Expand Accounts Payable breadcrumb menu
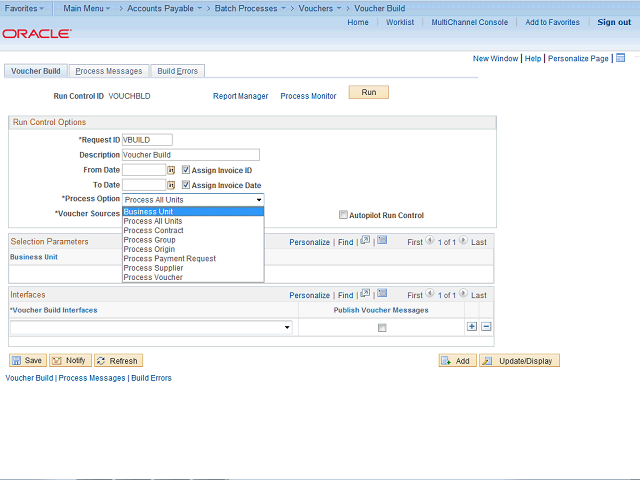640x480 pixels. [x=164, y=8]
